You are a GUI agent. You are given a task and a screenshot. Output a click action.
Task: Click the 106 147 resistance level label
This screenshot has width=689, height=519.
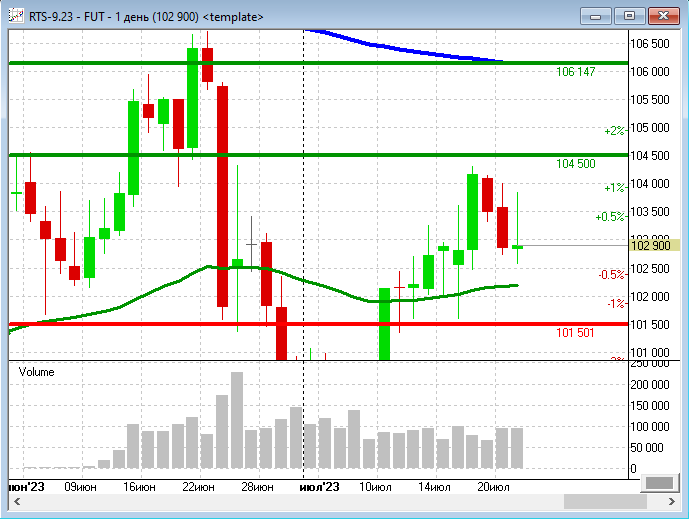click(x=576, y=71)
